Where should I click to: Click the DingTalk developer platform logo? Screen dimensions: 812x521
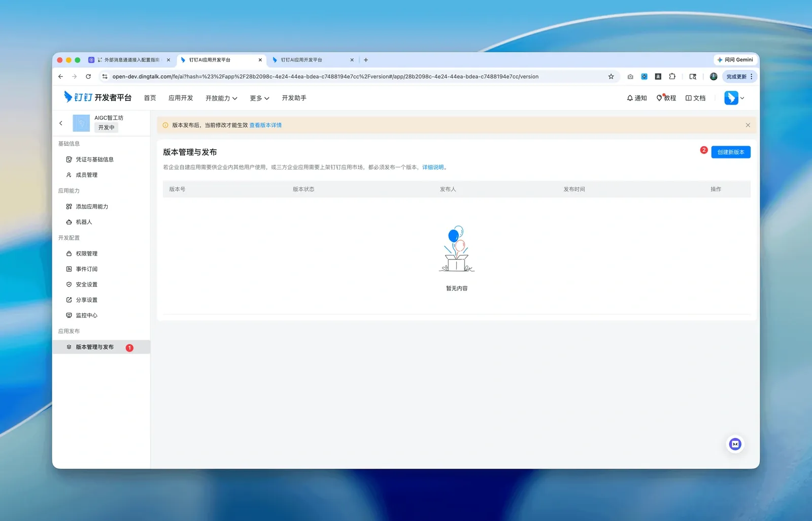pos(97,97)
